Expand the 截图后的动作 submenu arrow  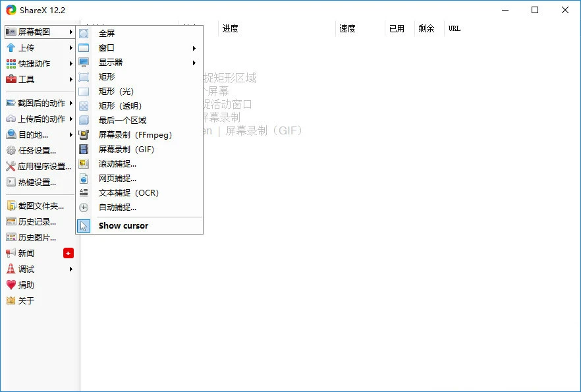click(x=70, y=103)
